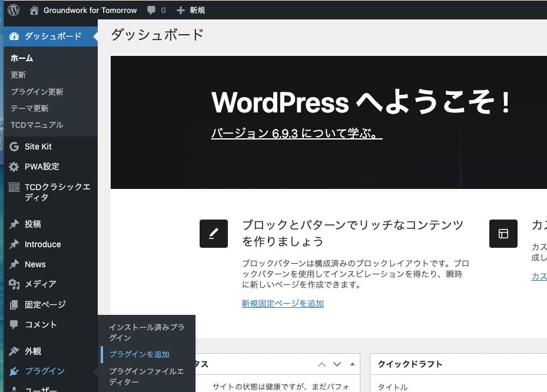Move site health widget down with arrow
Screen dimensions: 547x392
point(337,364)
